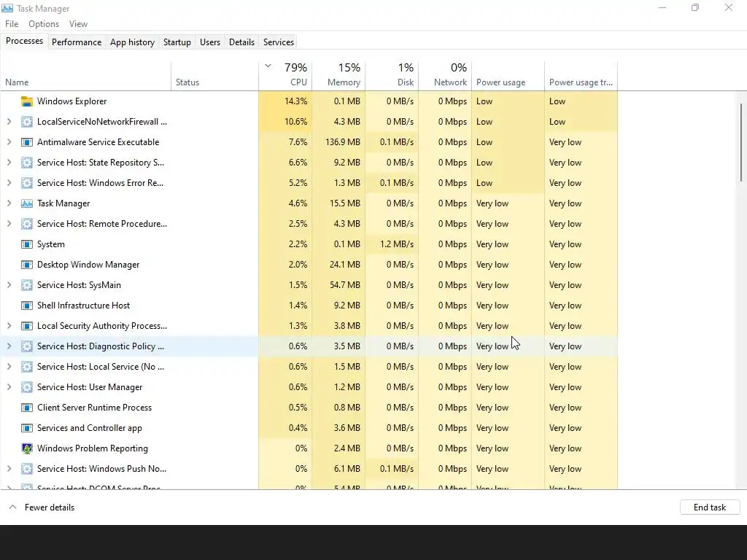Switch to the App history tab
This screenshot has width=747, height=560.
tap(133, 42)
